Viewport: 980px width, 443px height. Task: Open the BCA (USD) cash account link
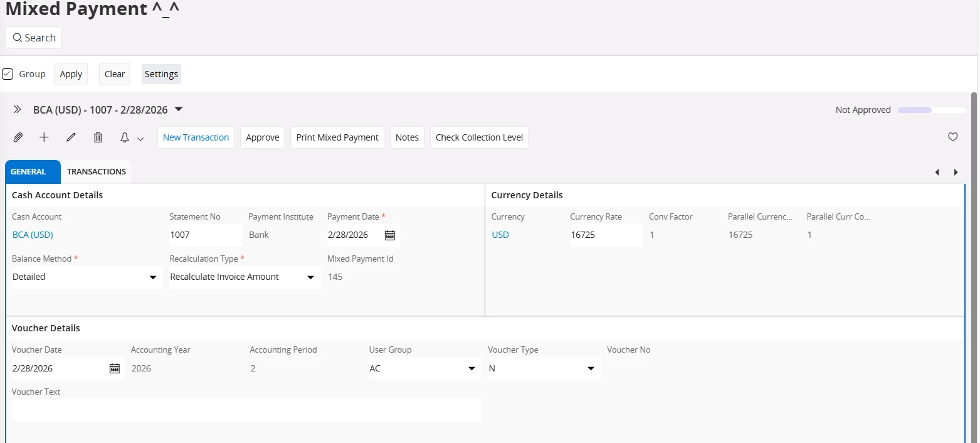pyautogui.click(x=33, y=235)
